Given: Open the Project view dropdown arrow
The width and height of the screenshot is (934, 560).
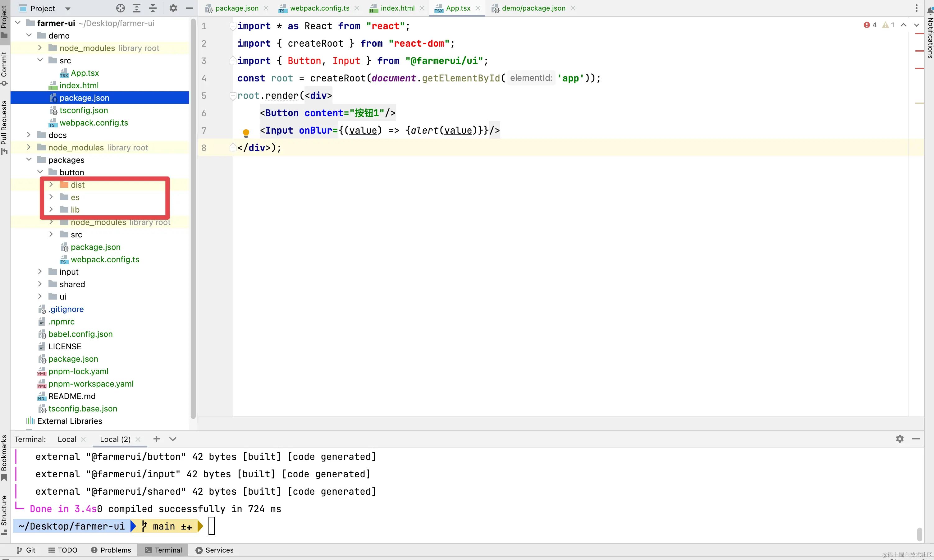Looking at the screenshot, I should [x=67, y=9].
